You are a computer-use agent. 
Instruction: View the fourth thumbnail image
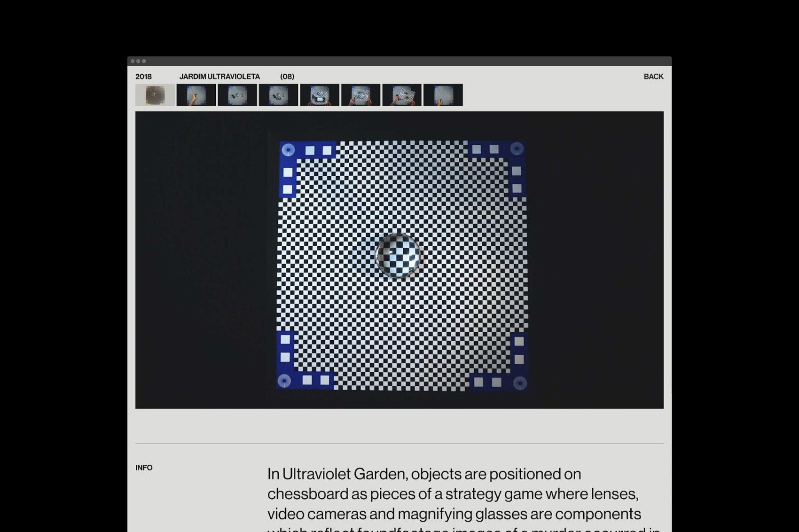pyautogui.click(x=278, y=95)
